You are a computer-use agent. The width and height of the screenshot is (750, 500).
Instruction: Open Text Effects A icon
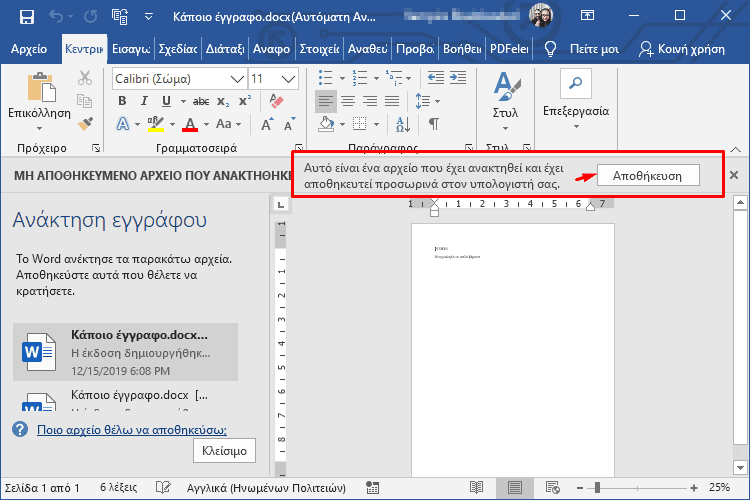(x=123, y=124)
